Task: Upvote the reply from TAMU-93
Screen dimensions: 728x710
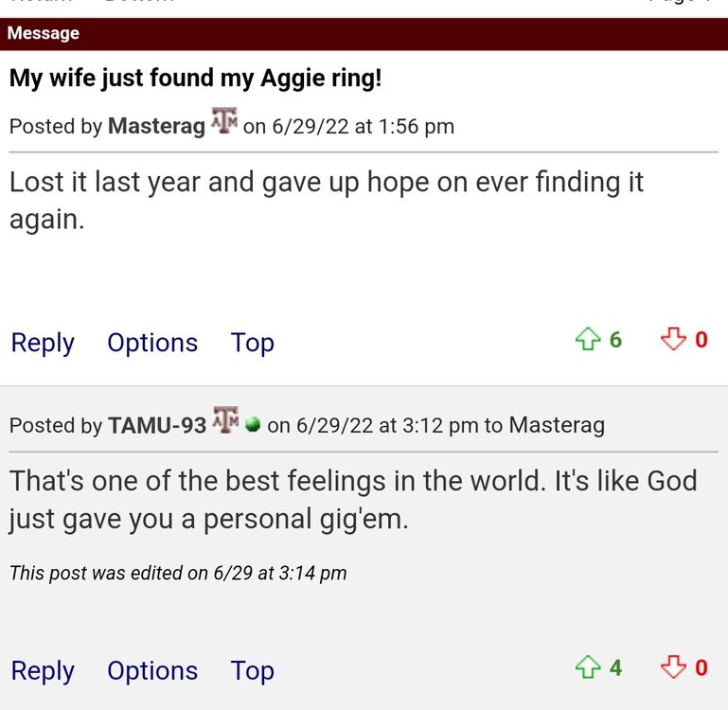Action: (x=589, y=667)
